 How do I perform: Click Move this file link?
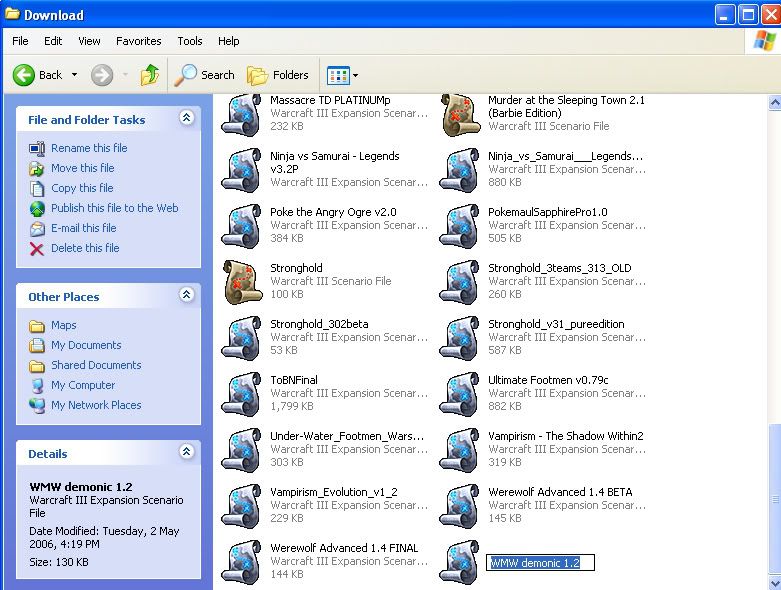click(83, 168)
